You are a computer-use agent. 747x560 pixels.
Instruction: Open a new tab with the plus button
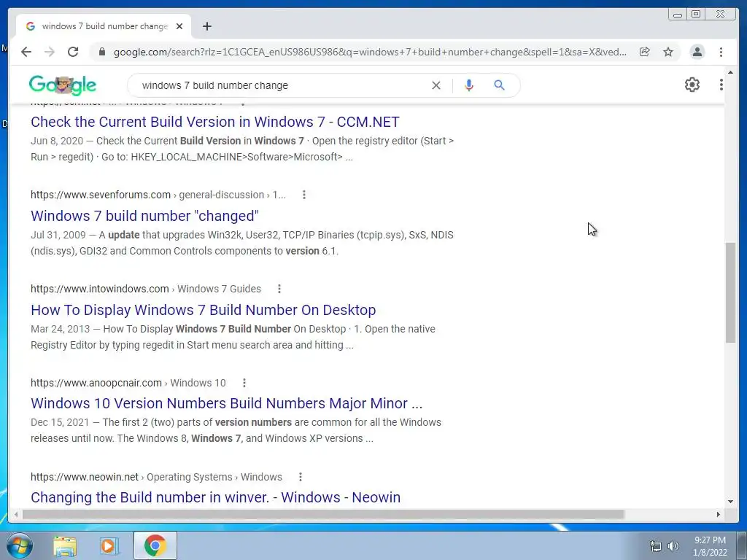(206, 26)
